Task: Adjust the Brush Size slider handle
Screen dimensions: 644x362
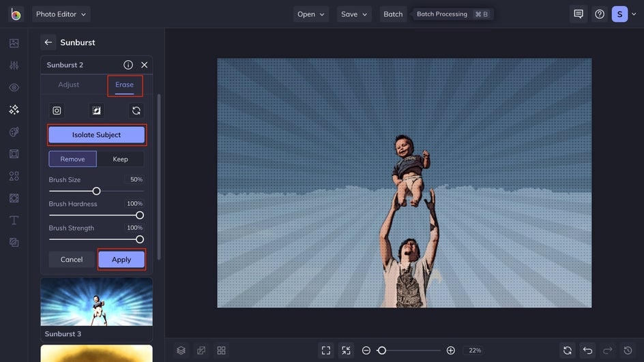Action: click(x=96, y=191)
